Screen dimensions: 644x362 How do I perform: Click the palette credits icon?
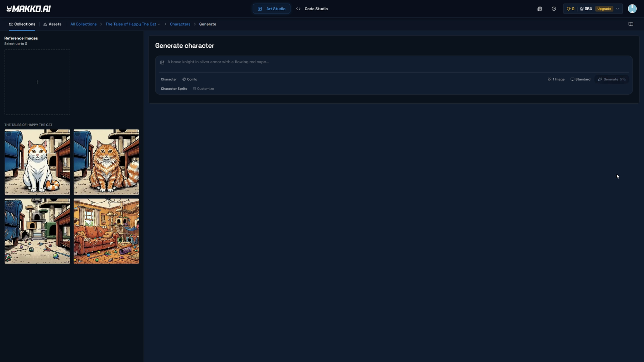[568, 9]
